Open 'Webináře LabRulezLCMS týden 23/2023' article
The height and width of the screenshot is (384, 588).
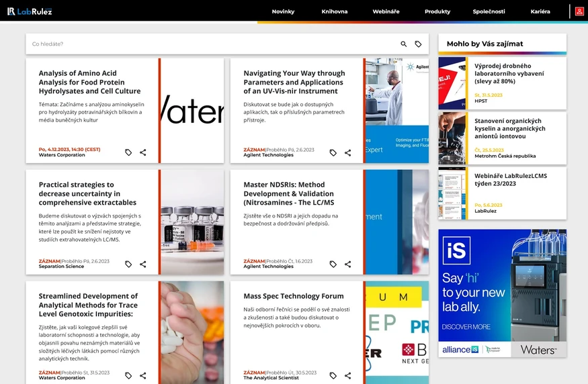pos(510,180)
